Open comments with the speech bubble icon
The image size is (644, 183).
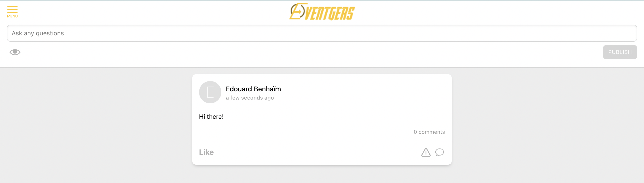[x=439, y=152]
